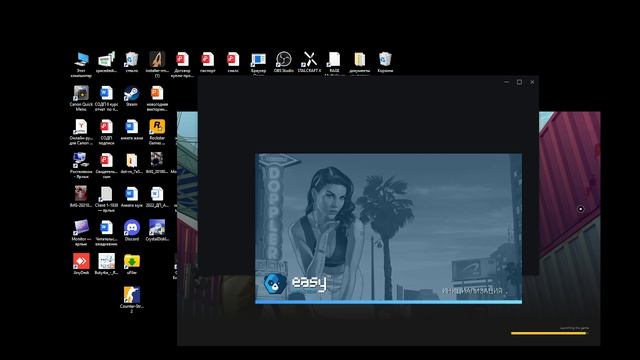Click the Easy Anti-Cheat bear logo
This screenshot has width=640, height=360.
[x=274, y=284]
